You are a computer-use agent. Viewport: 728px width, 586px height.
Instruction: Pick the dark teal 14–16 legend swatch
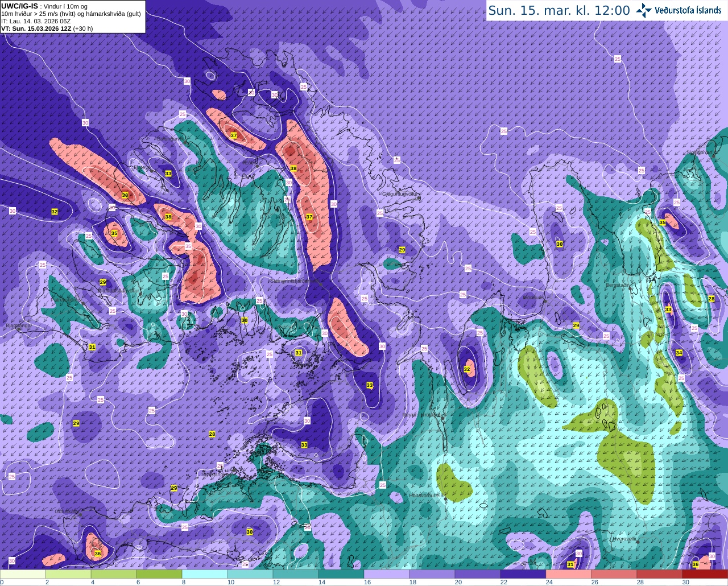click(341, 575)
